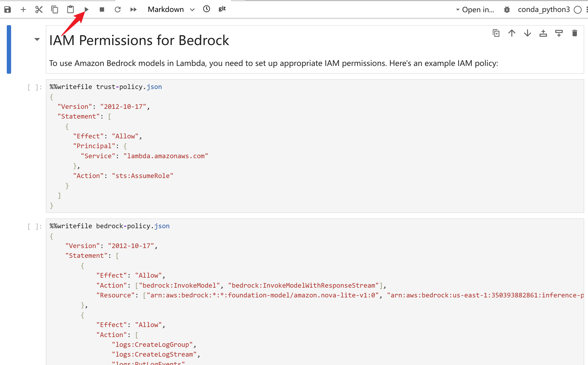Open the cell type dropdown showing Markdown
Viewport: 588px width, 365px height.
pos(171,9)
